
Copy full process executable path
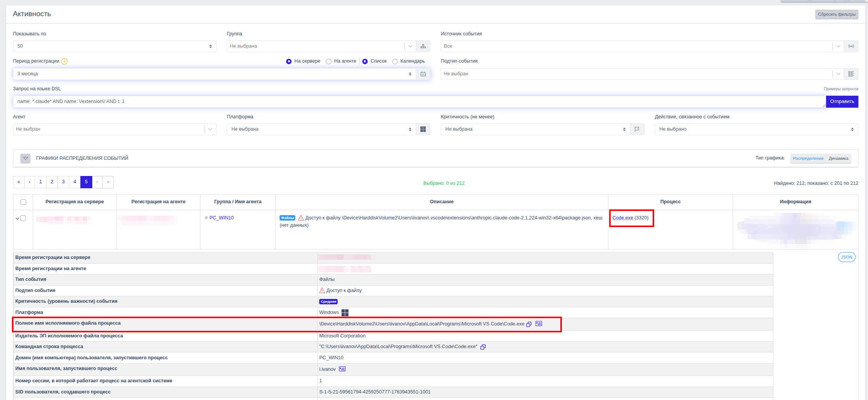[529, 324]
